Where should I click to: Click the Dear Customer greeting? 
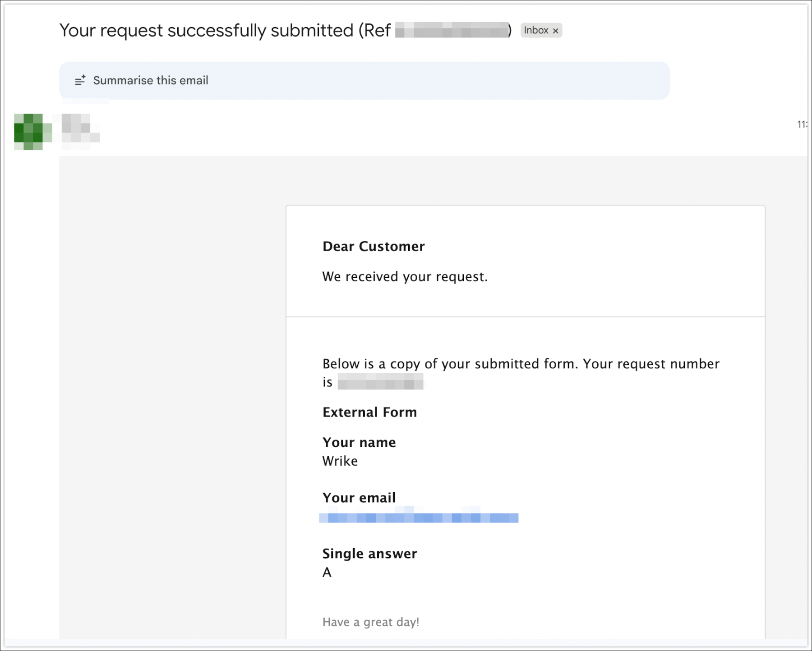click(374, 247)
